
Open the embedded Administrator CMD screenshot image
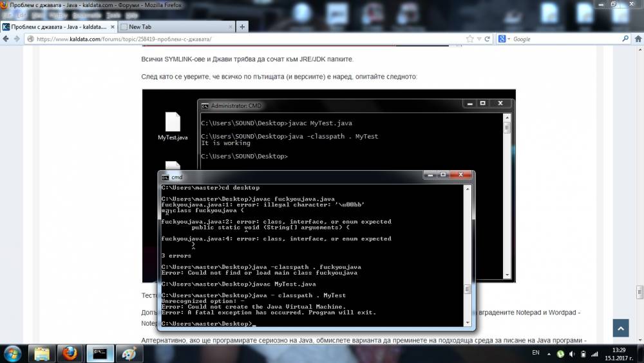pyautogui.click(x=328, y=186)
